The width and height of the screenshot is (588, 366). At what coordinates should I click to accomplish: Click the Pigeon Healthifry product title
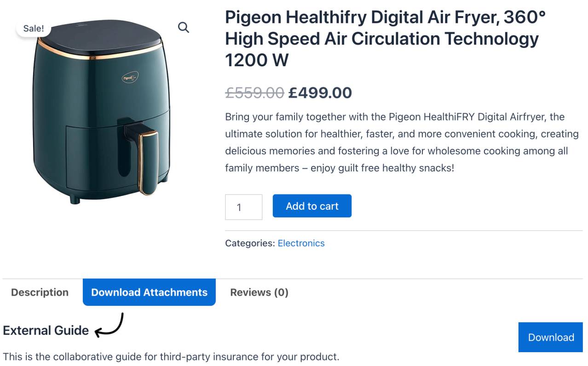pos(385,39)
